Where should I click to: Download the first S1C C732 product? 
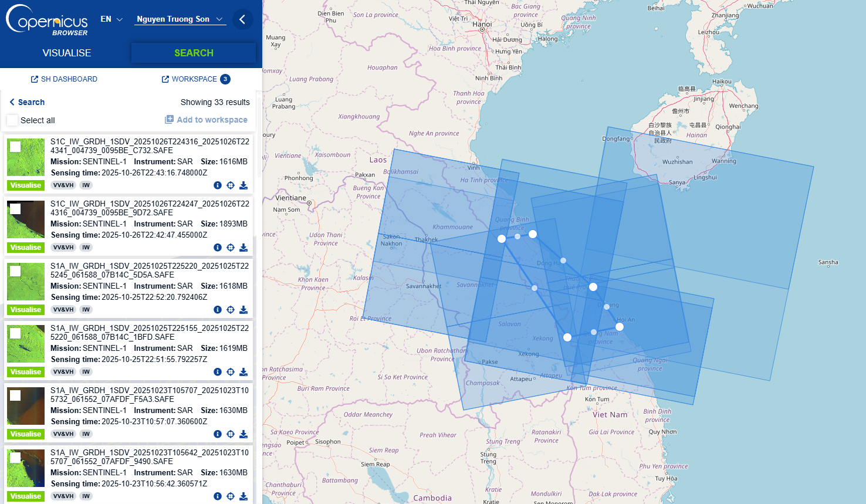(x=243, y=185)
